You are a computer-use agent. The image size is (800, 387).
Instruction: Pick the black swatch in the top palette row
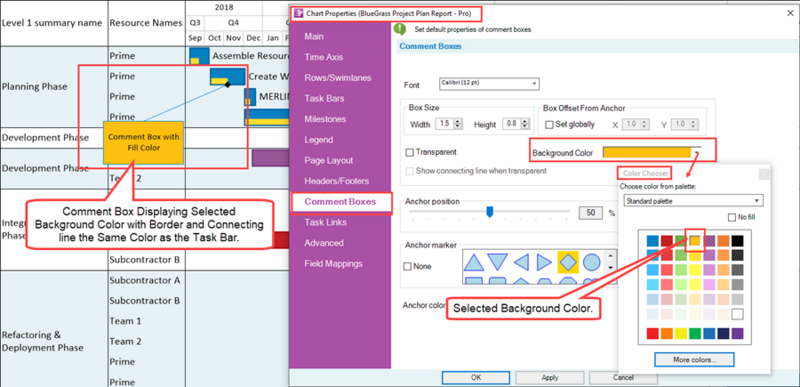coord(737,241)
